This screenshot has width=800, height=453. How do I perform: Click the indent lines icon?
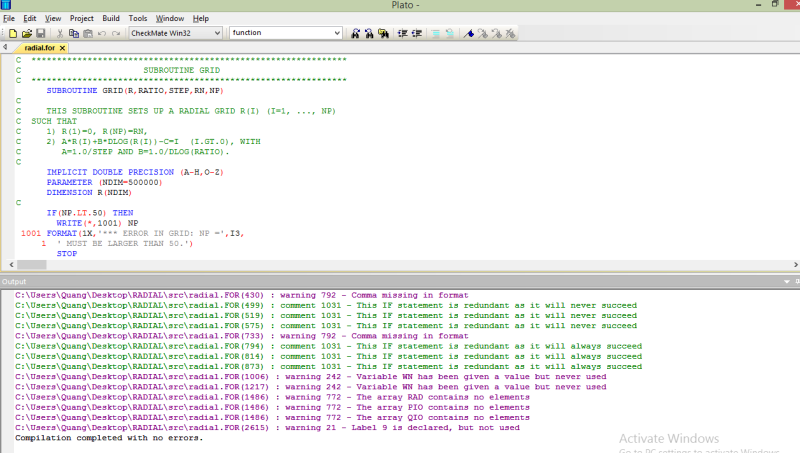[x=403, y=34]
